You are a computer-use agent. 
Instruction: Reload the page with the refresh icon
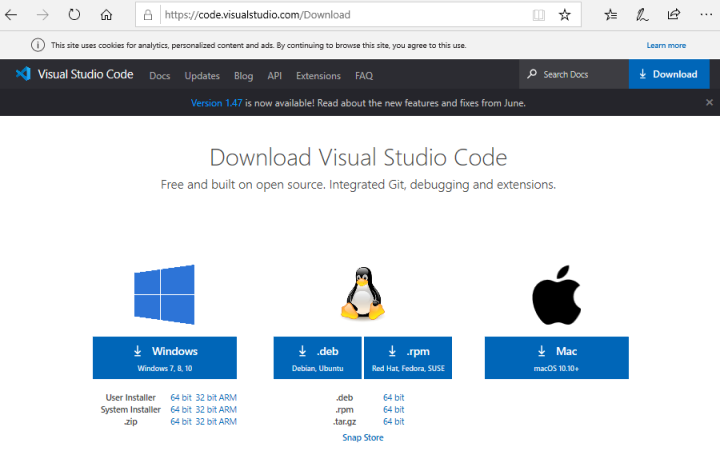pos(74,15)
